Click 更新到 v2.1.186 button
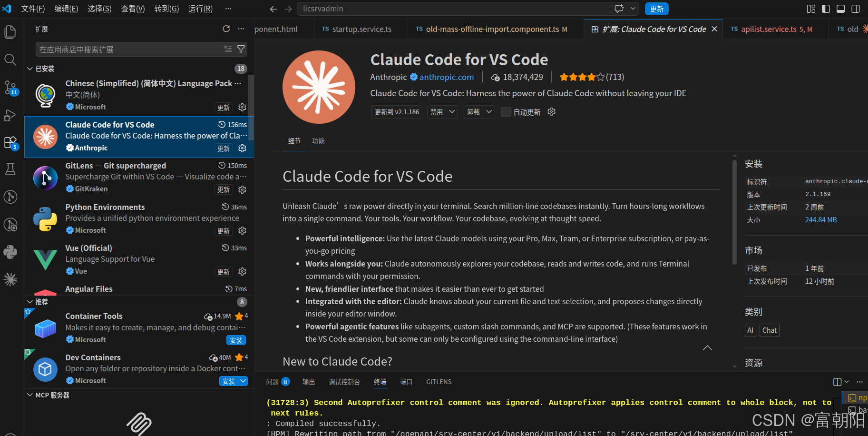The height and width of the screenshot is (436, 868). 397,112
